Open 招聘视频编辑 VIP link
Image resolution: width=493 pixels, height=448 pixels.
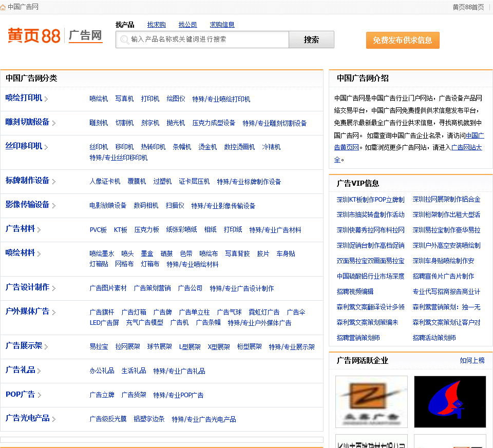tap(355, 292)
